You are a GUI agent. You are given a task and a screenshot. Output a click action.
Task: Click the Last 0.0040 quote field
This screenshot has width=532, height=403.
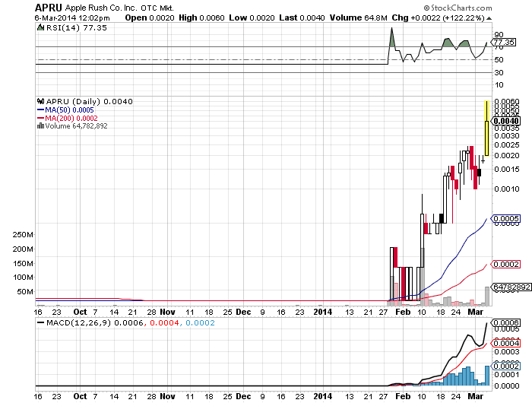coord(302,18)
